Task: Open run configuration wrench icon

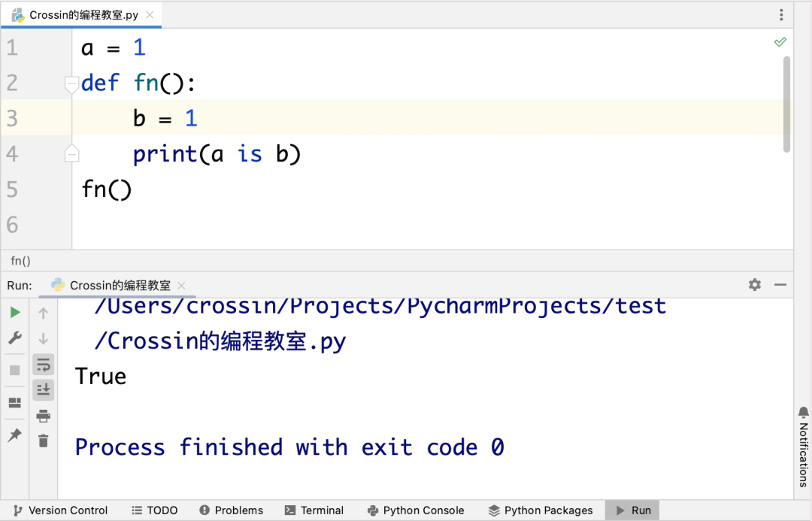Action: (x=15, y=338)
